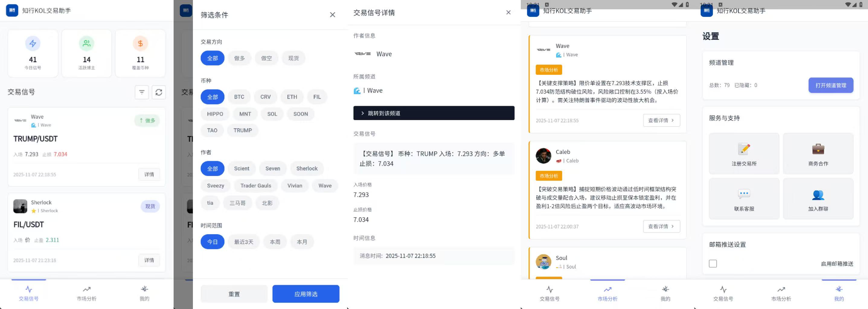868x309 pixels.
Task: Open 查看详情 on the Wave analysis card
Action: click(661, 120)
